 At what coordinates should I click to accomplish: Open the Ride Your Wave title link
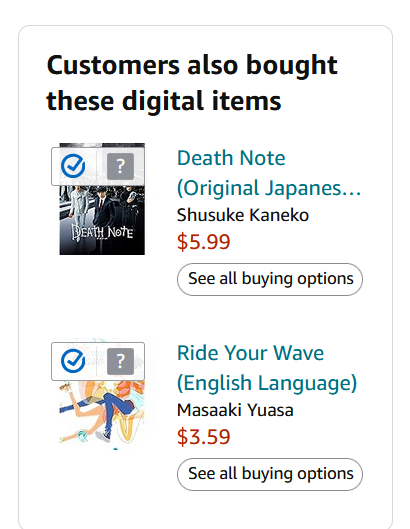(x=267, y=368)
